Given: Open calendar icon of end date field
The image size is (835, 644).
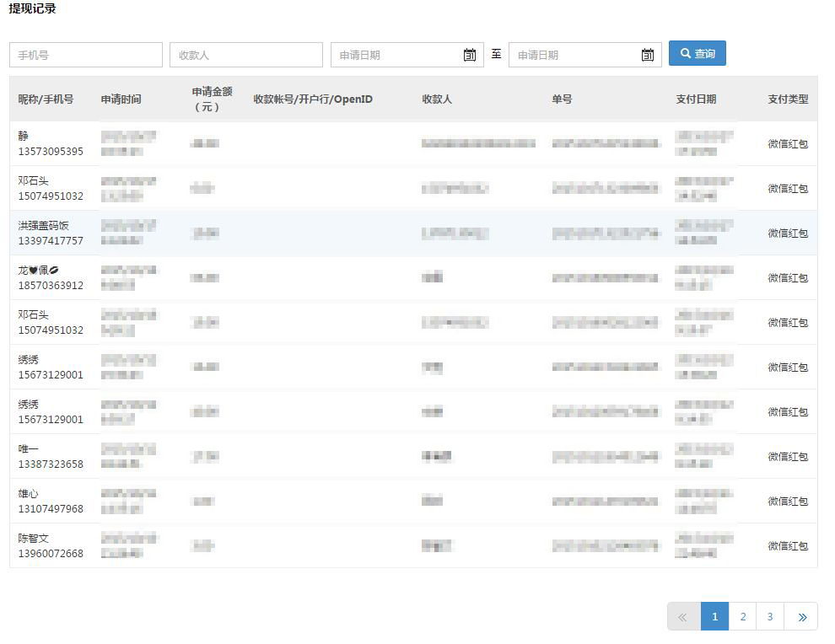Looking at the screenshot, I should (x=648, y=55).
